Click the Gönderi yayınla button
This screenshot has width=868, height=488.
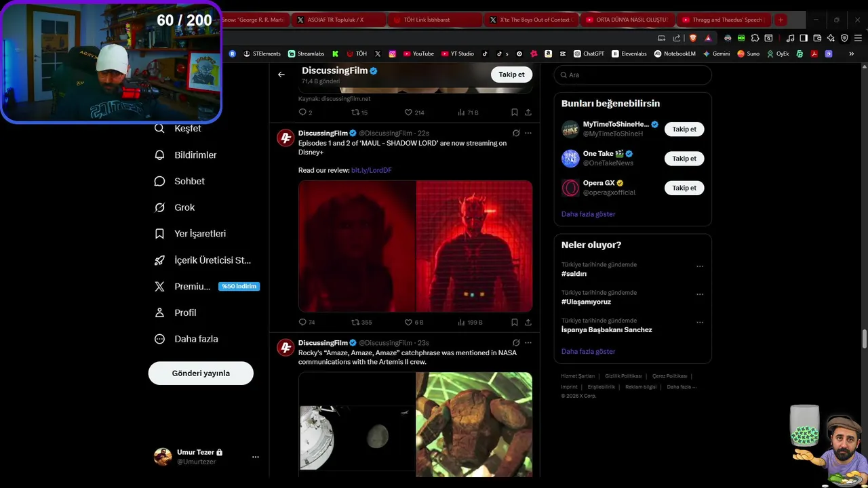click(x=201, y=373)
